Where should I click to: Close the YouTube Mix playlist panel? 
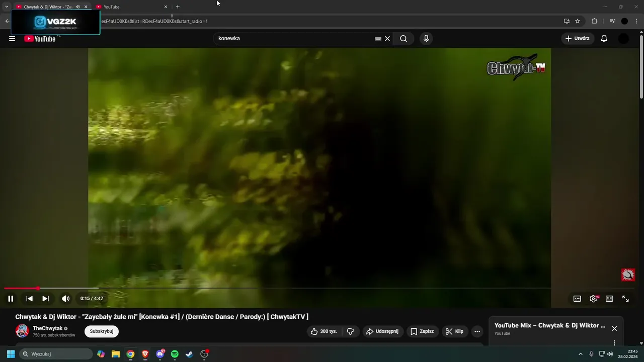(x=614, y=328)
